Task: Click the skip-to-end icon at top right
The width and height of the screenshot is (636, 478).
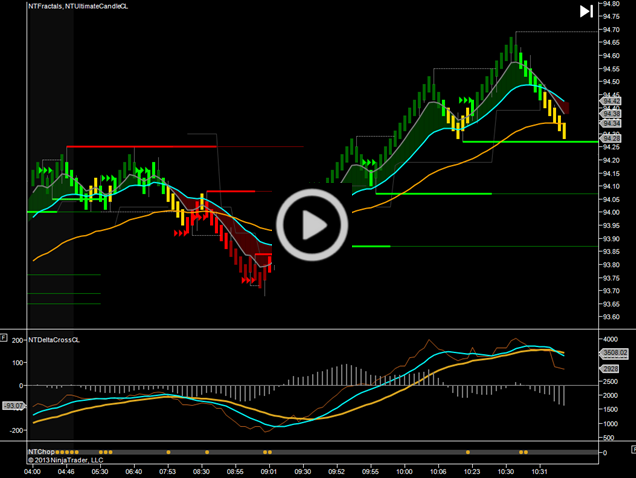Action: click(x=586, y=12)
